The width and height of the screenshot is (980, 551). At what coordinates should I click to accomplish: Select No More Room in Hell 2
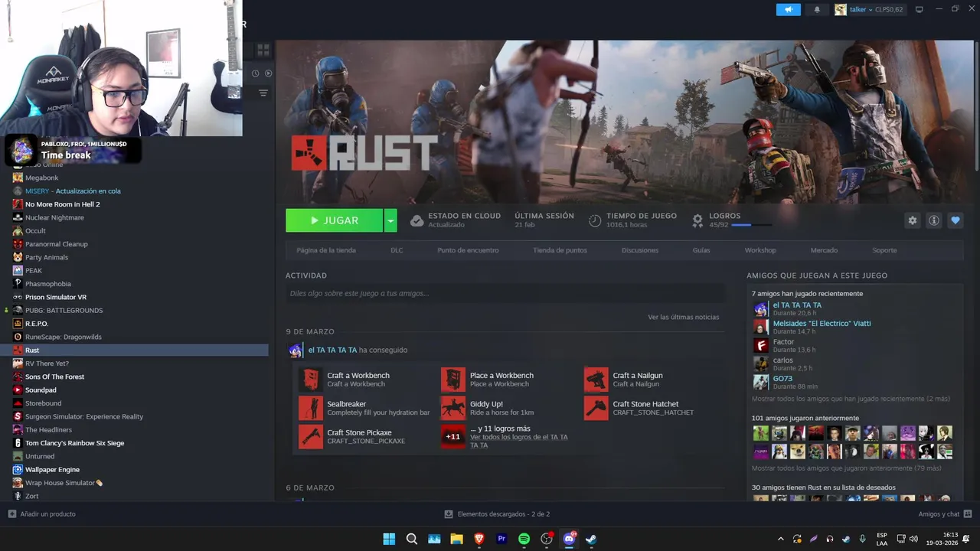point(62,204)
